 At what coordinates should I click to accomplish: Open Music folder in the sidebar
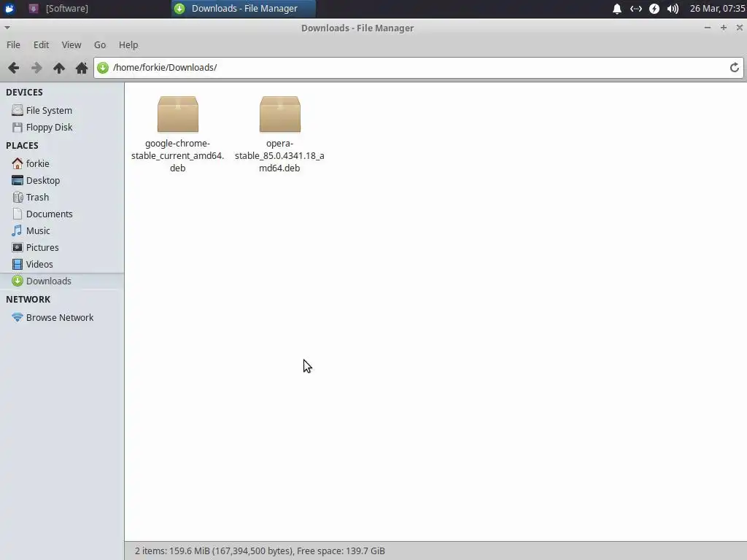click(62, 230)
